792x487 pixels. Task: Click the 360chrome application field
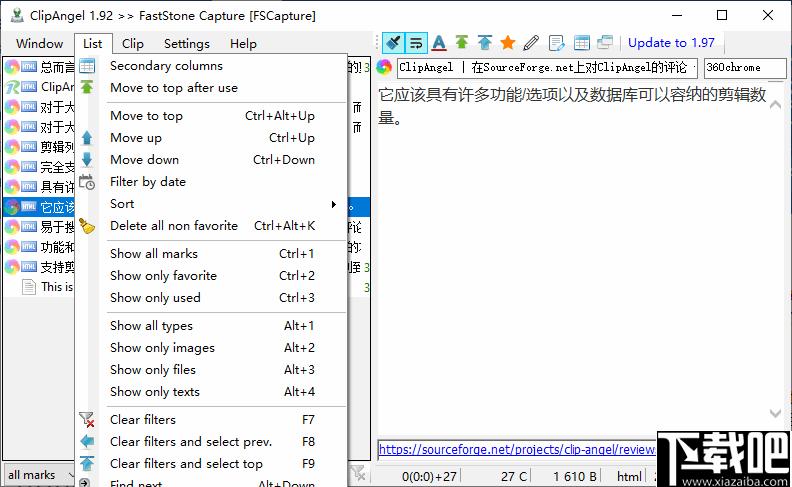(745, 68)
